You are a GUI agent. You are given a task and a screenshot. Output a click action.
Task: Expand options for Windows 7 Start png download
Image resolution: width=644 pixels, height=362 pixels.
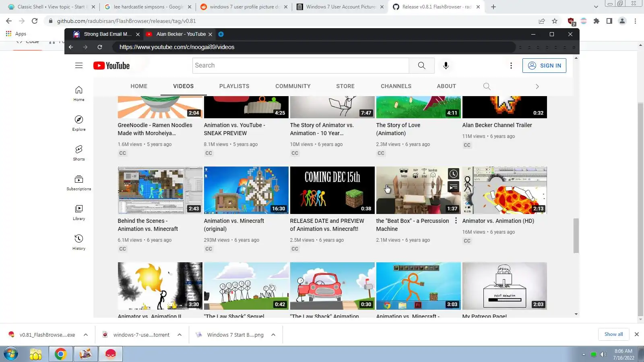click(273, 335)
